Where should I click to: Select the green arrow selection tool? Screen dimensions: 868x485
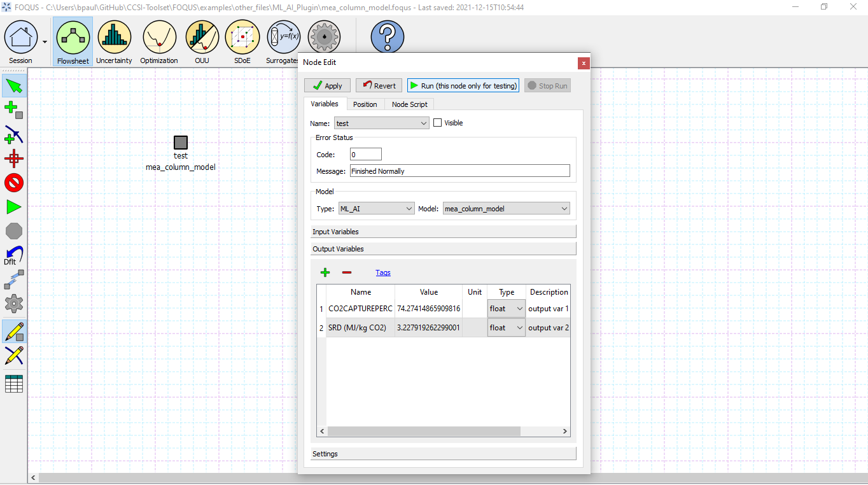14,86
